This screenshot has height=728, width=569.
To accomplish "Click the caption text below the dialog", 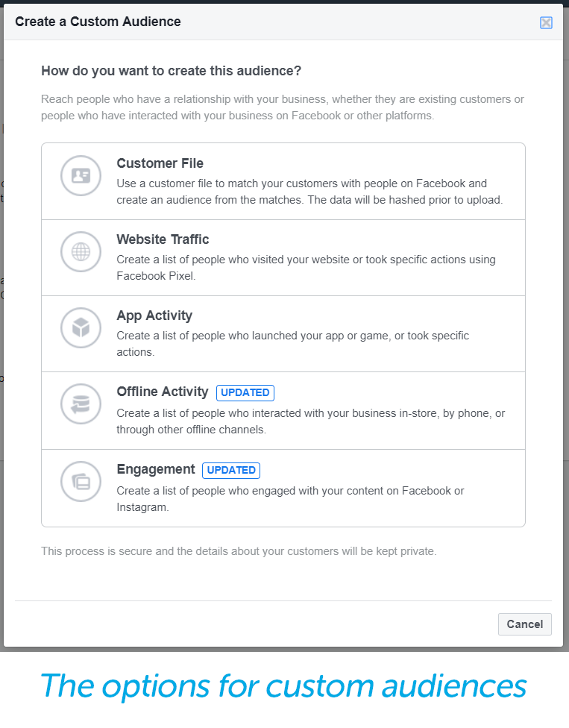I will (283, 685).
